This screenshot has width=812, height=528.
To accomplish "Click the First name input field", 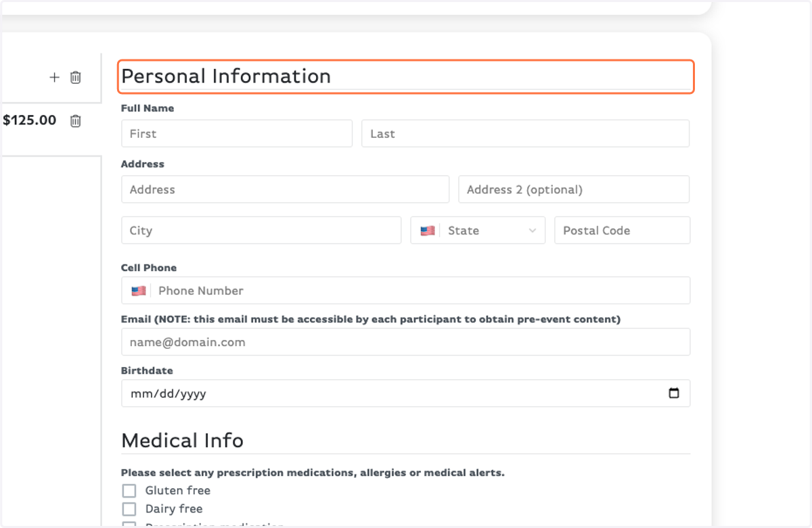I will 237,134.
